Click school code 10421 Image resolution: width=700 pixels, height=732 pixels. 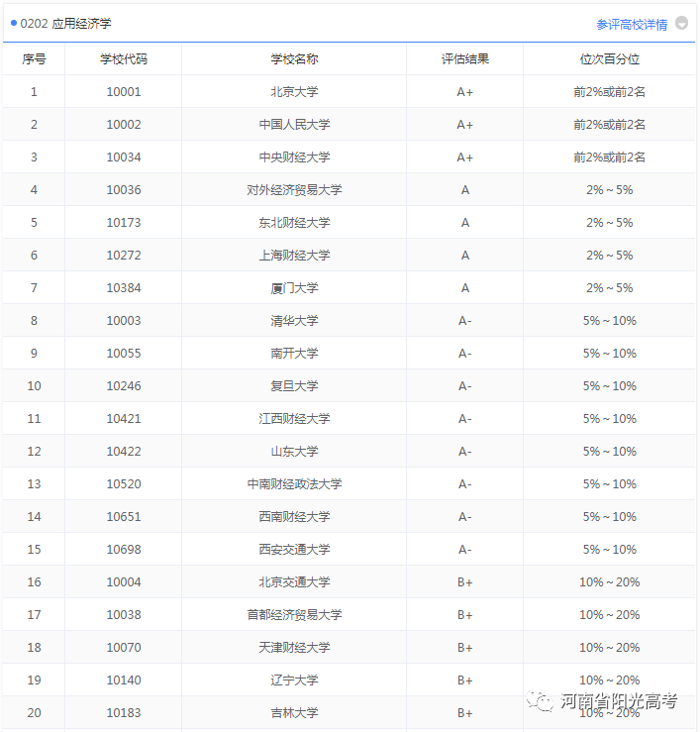tap(124, 419)
